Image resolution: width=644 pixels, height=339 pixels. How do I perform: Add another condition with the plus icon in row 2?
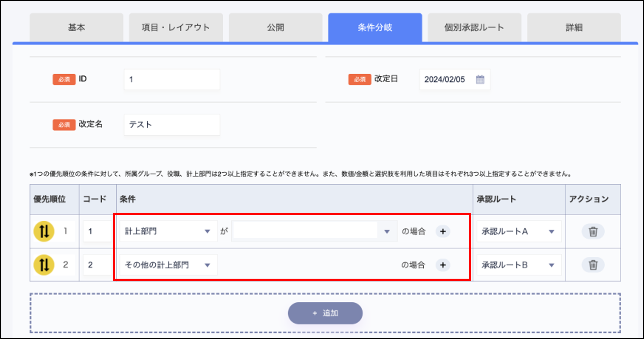pos(443,265)
